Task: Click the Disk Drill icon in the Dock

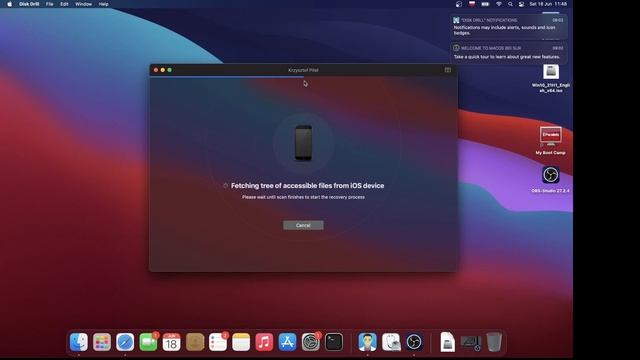Action: tap(367, 342)
